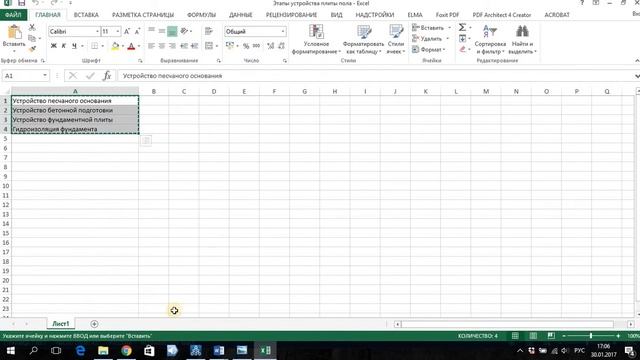The image size is (640, 360).
Task: Open the Insert Function fx button
Action: [x=107, y=76]
